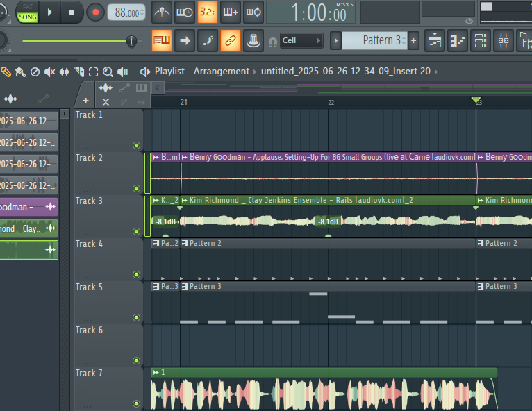Open the Channel rack icon
Image resolution: width=532 pixels, height=411 pixels.
[x=480, y=41]
